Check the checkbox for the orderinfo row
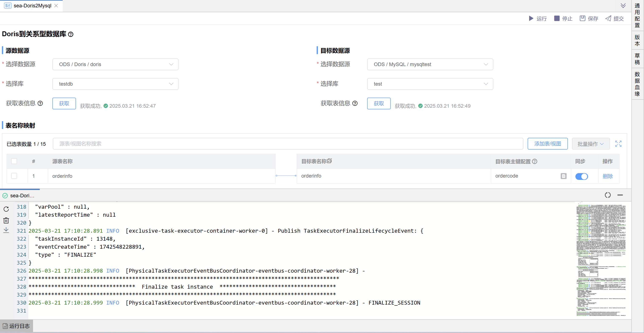Viewport: 644px width, 333px height. (x=14, y=176)
